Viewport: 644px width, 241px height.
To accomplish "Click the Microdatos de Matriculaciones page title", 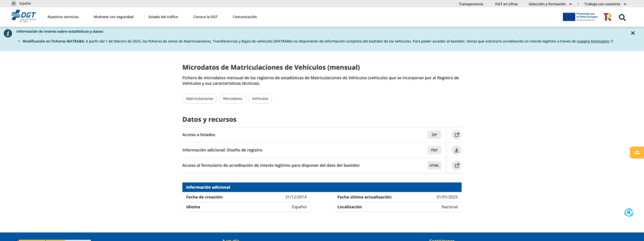I will [x=271, y=67].
